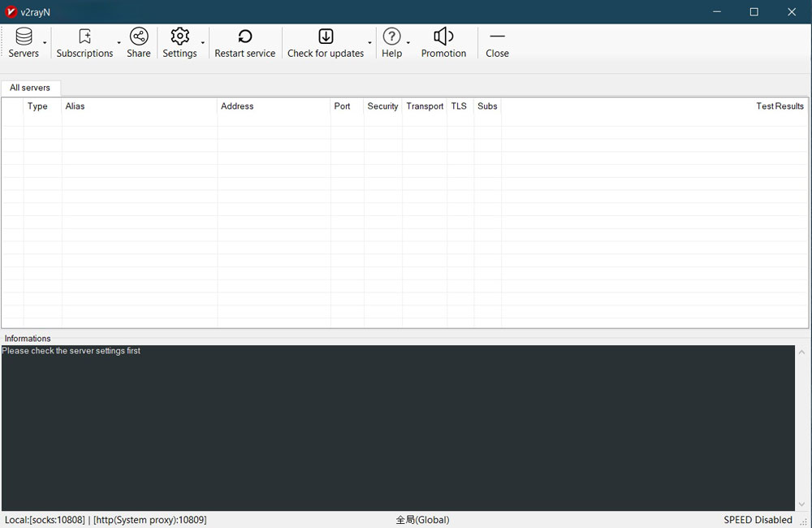Click the Local socks:10808 status text
This screenshot has width=812, height=528.
[106, 520]
